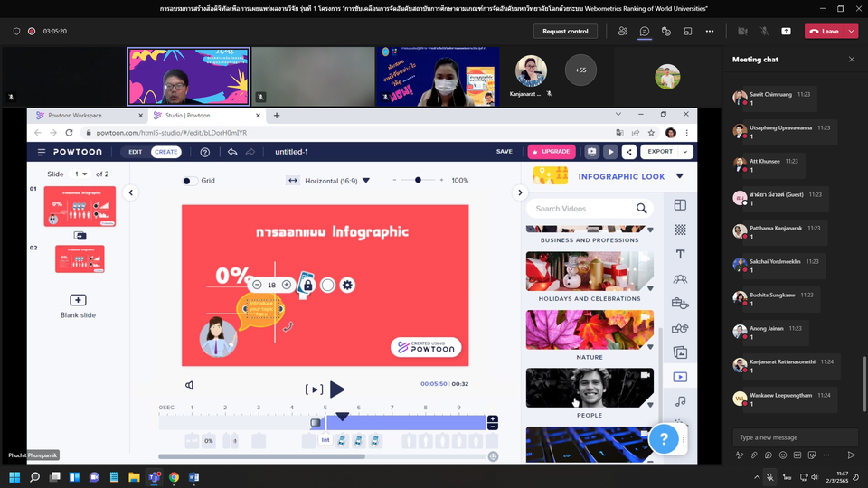Click the lock icon on selected text toolbar
The image size is (868, 488).
pyautogui.click(x=307, y=285)
